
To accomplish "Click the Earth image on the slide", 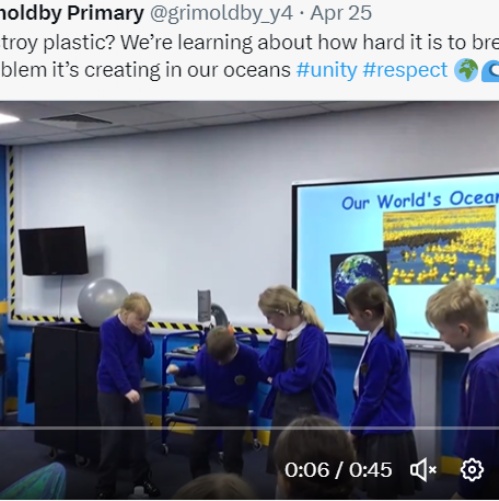I will coord(359,282).
